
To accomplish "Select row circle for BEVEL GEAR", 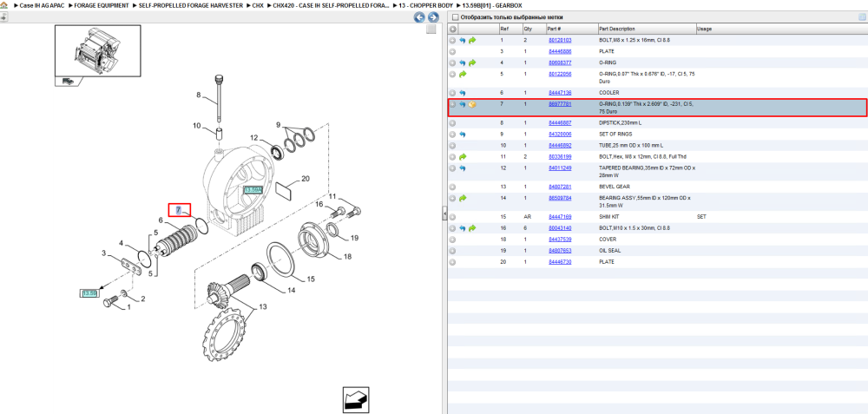I will point(452,187).
